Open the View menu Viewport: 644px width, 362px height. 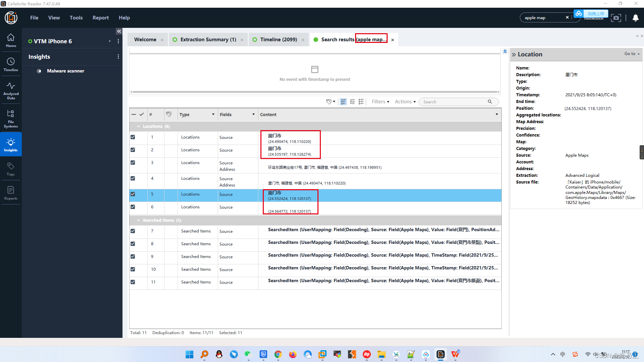point(54,18)
